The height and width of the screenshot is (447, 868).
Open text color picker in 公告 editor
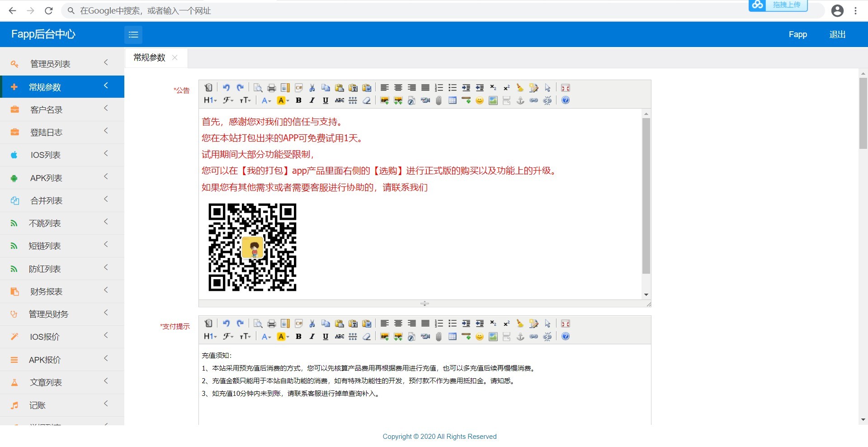click(x=266, y=100)
